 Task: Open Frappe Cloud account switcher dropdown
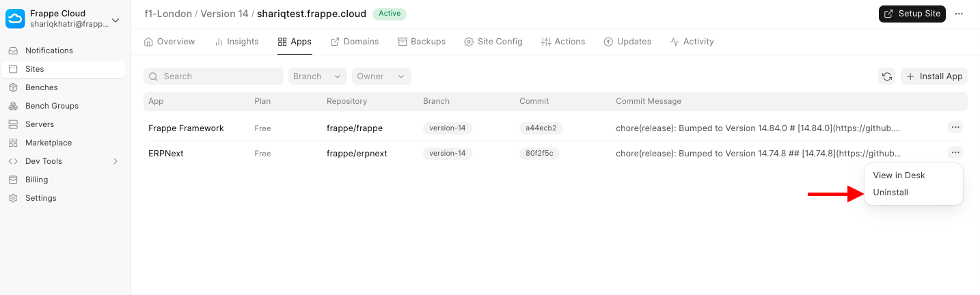[x=65, y=19]
